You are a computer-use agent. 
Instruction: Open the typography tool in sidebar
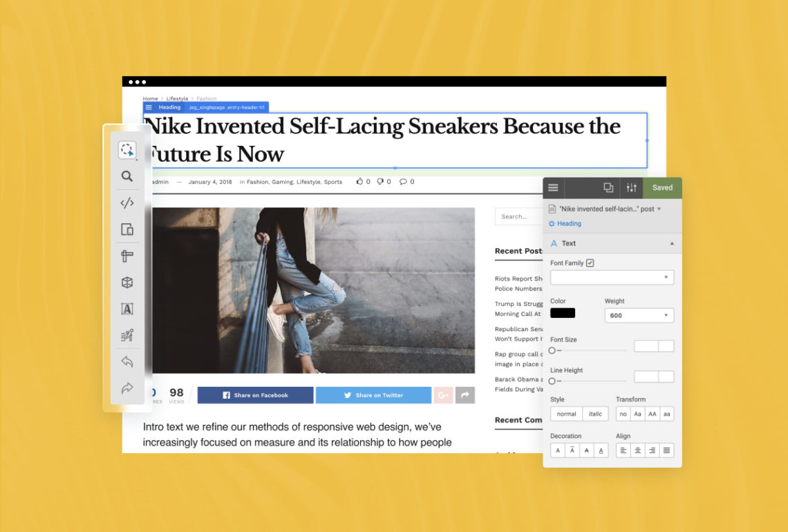pos(127,308)
